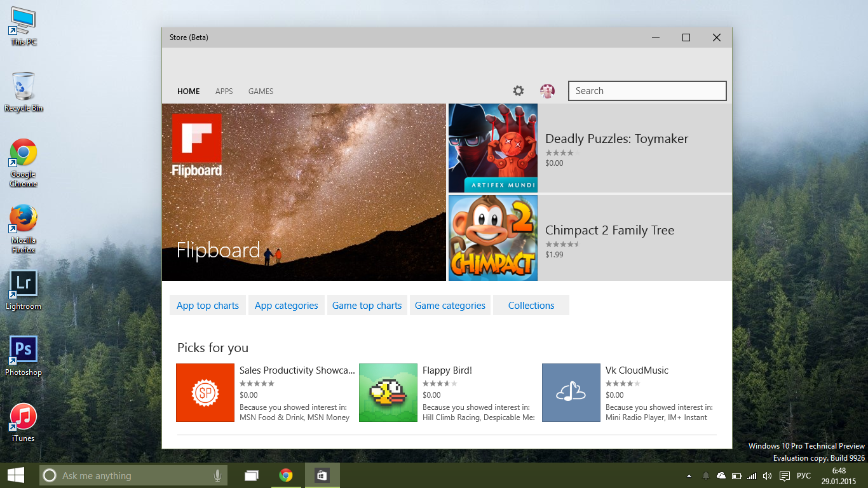Click the Picks for you heading
Image resolution: width=868 pixels, height=488 pixels.
tap(213, 348)
